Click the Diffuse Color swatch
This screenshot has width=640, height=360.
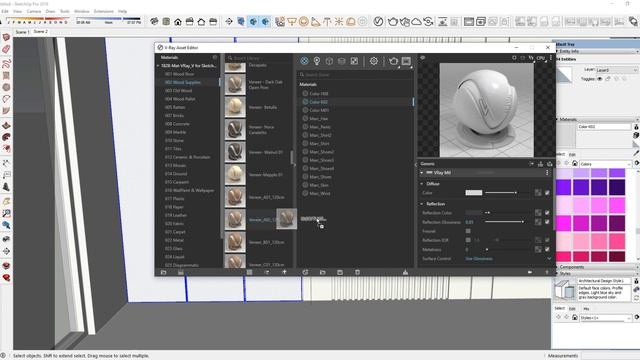pyautogui.click(x=473, y=193)
